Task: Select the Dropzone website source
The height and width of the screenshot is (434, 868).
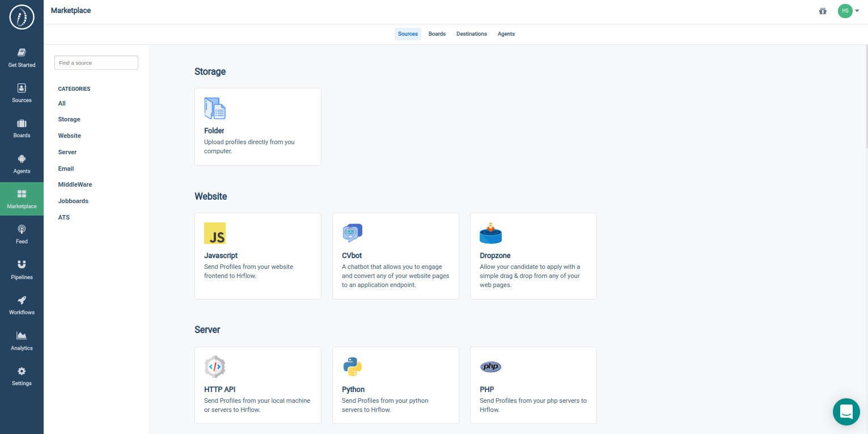Action: click(x=533, y=256)
